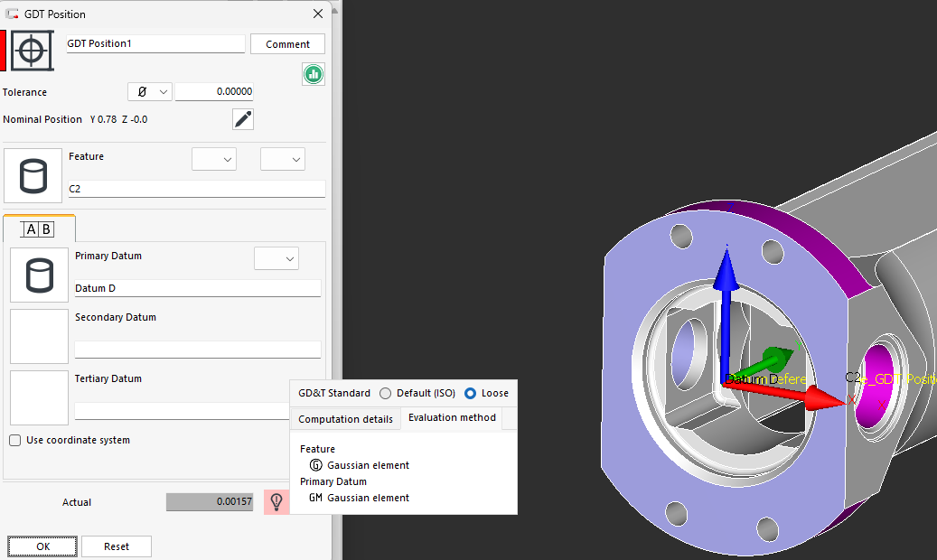This screenshot has height=560, width=937.
Task: Click the pencil edit nominal position icon
Action: [x=243, y=119]
